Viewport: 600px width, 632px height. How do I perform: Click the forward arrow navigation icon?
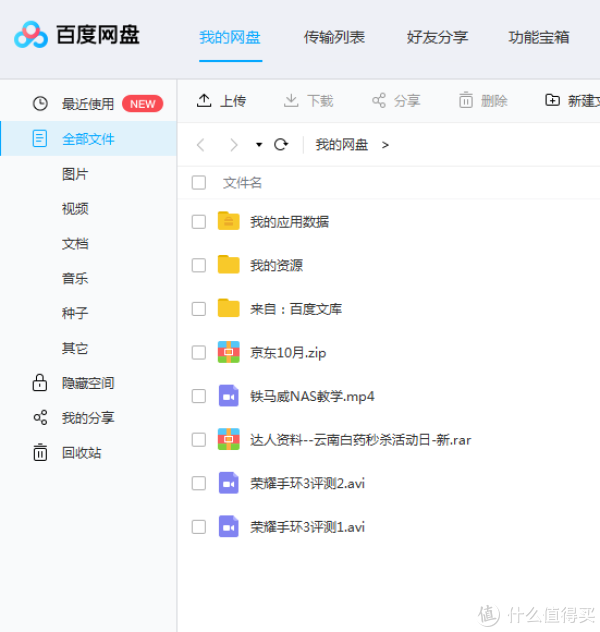(233, 145)
